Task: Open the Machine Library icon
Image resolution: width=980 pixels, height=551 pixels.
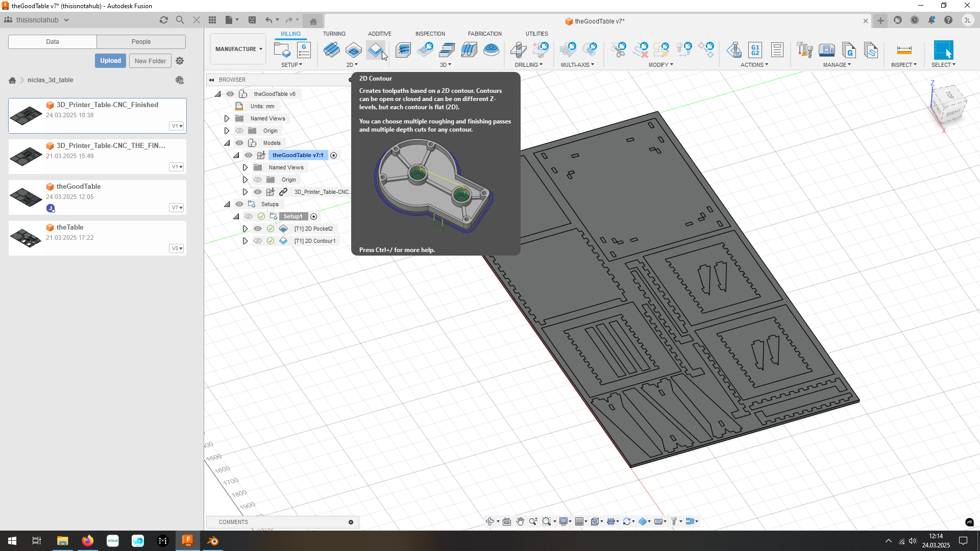Action: [827, 50]
